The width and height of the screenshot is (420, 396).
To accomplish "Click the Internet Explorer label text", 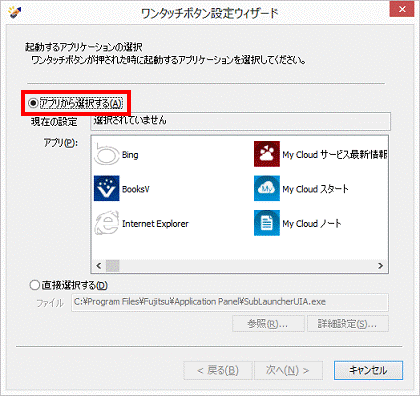I will pyautogui.click(x=155, y=224).
